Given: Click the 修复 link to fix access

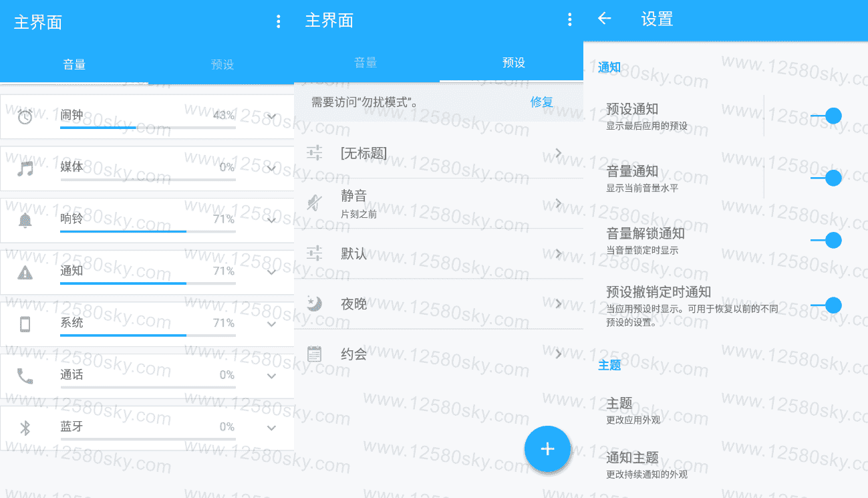Looking at the screenshot, I should click(x=542, y=102).
